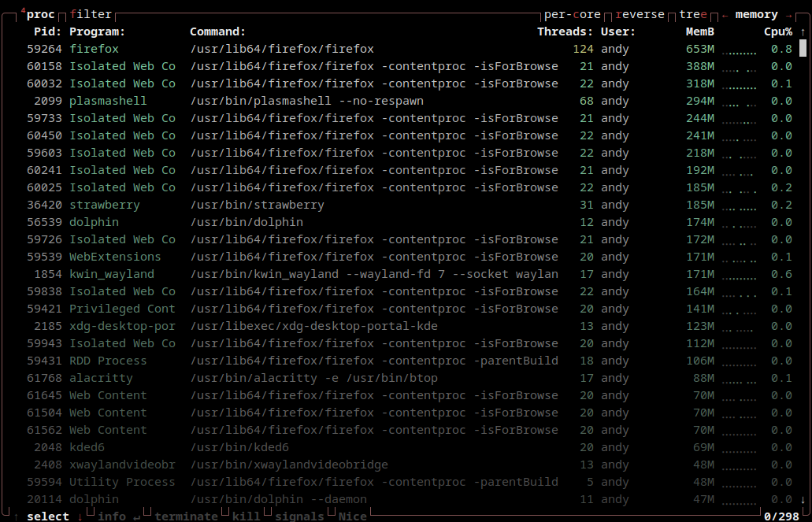The height and width of the screenshot is (522, 812).
Task: Click the scrollbar thumb at top right
Action: pos(803,49)
